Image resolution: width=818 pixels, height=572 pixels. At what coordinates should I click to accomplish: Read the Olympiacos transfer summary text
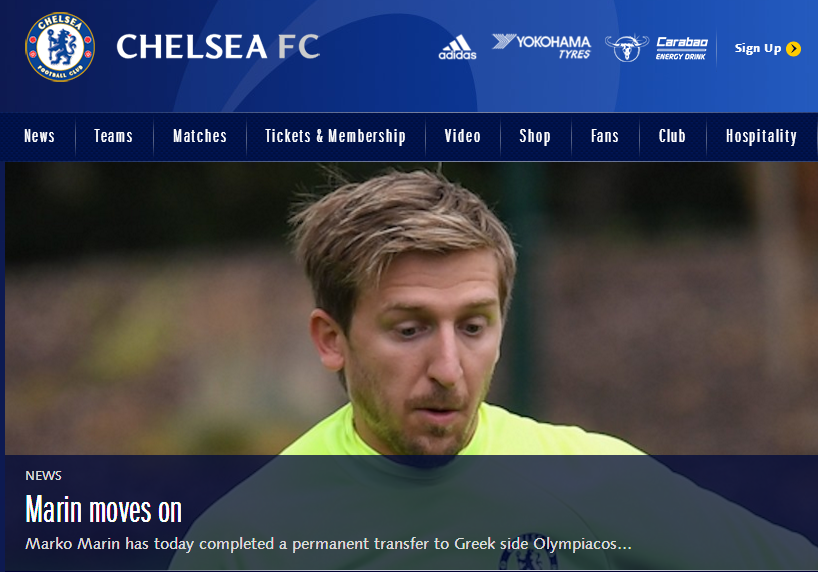328,544
